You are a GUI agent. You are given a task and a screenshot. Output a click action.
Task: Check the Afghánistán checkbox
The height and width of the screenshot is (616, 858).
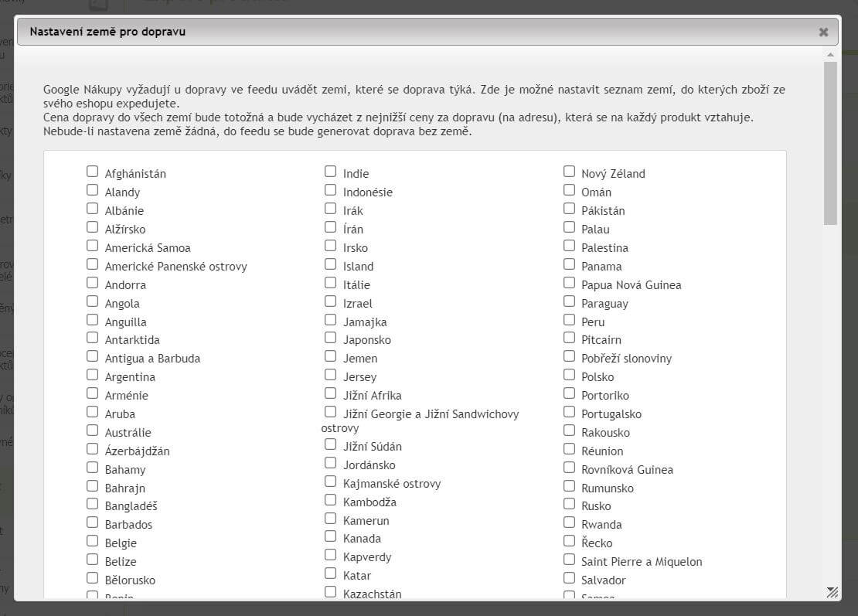(x=93, y=172)
